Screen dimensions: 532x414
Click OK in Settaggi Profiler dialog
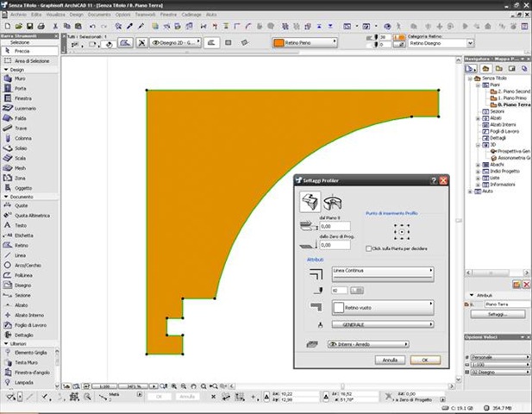click(425, 360)
